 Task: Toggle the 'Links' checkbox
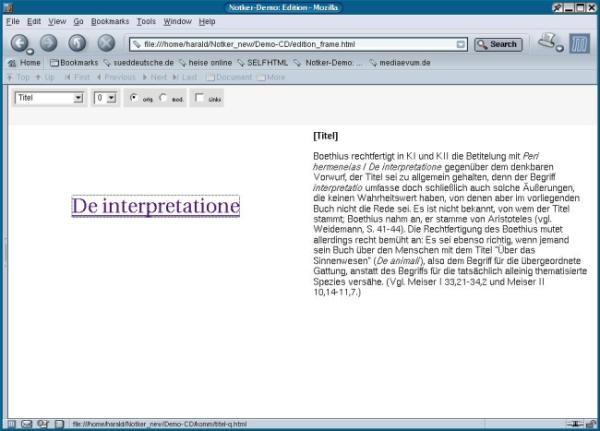tap(199, 98)
